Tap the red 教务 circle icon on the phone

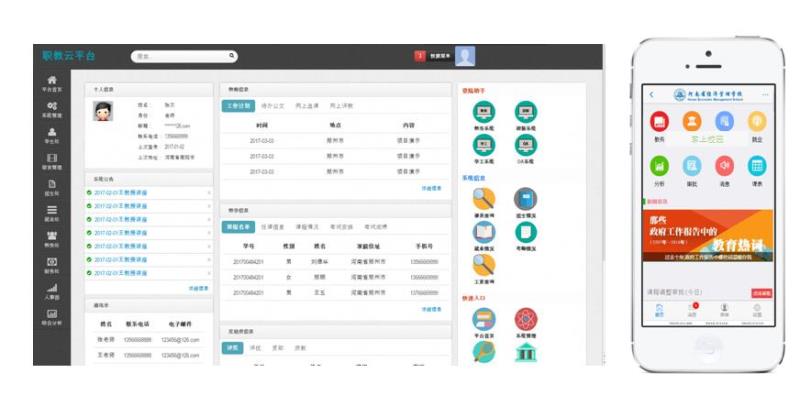point(659,121)
